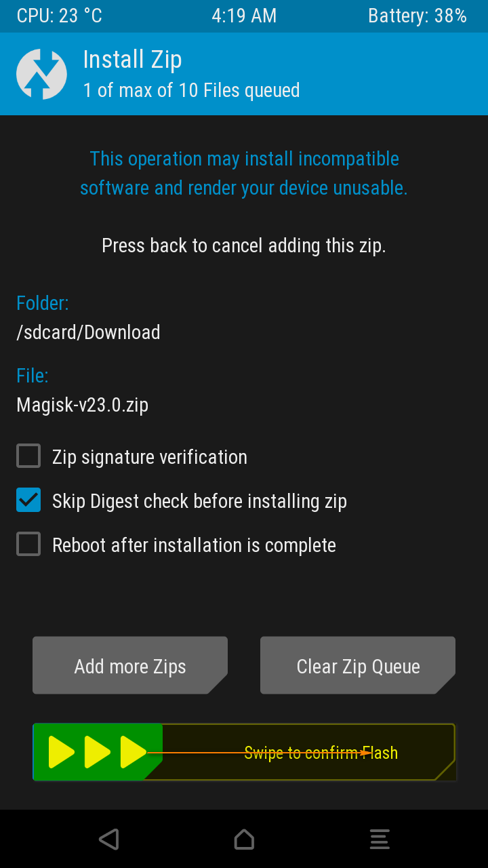Enable Zip signature verification checkbox

(x=28, y=456)
